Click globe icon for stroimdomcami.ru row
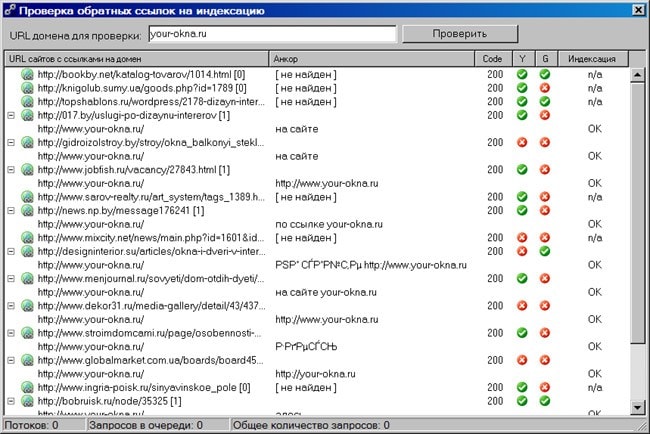Viewport: 650px width, 434px height. [x=27, y=333]
